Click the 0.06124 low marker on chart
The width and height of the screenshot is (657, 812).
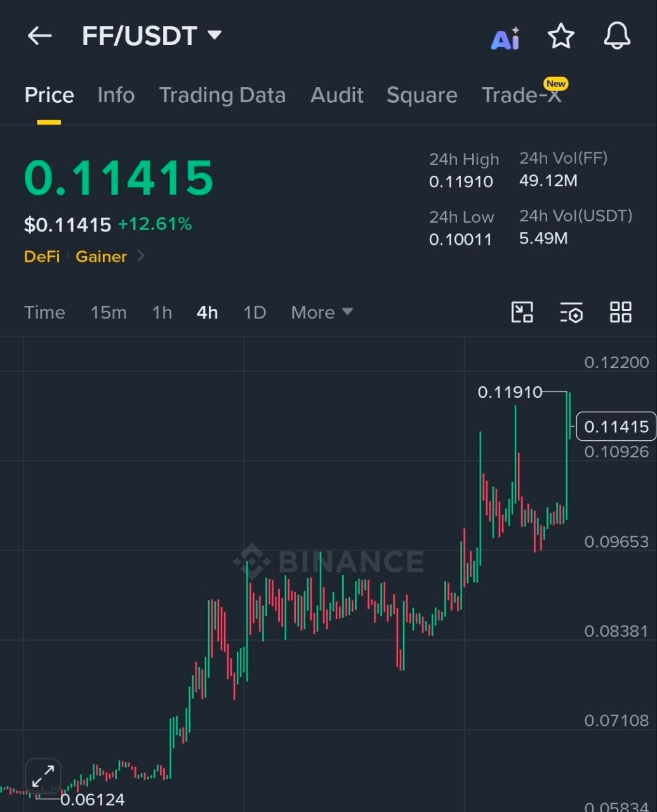[93, 799]
